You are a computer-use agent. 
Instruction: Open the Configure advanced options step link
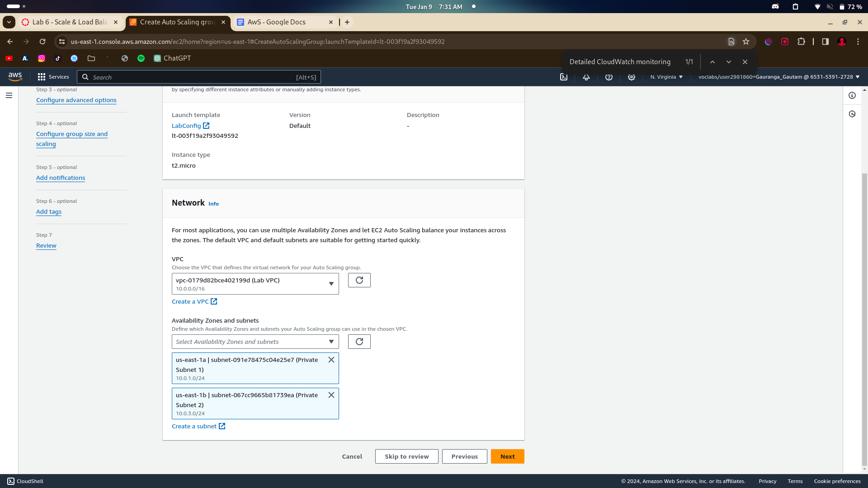[x=76, y=100]
